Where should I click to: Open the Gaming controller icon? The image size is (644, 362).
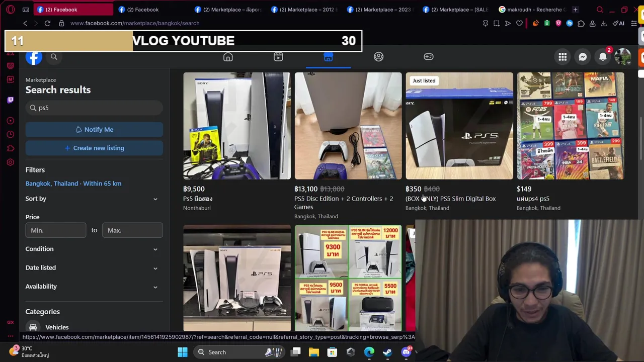click(x=429, y=57)
